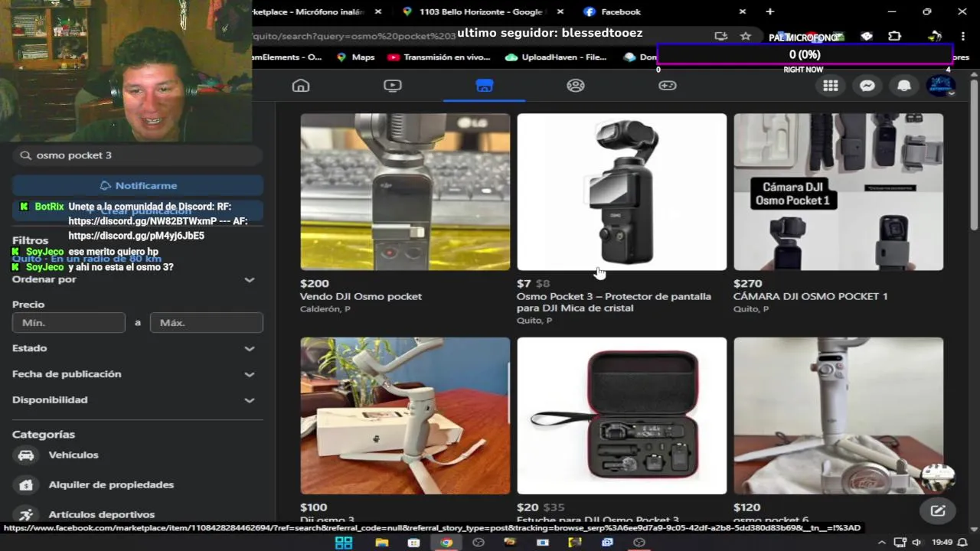Open the UploadHaven bookmark
This screenshot has width=980, height=551.
[556, 57]
